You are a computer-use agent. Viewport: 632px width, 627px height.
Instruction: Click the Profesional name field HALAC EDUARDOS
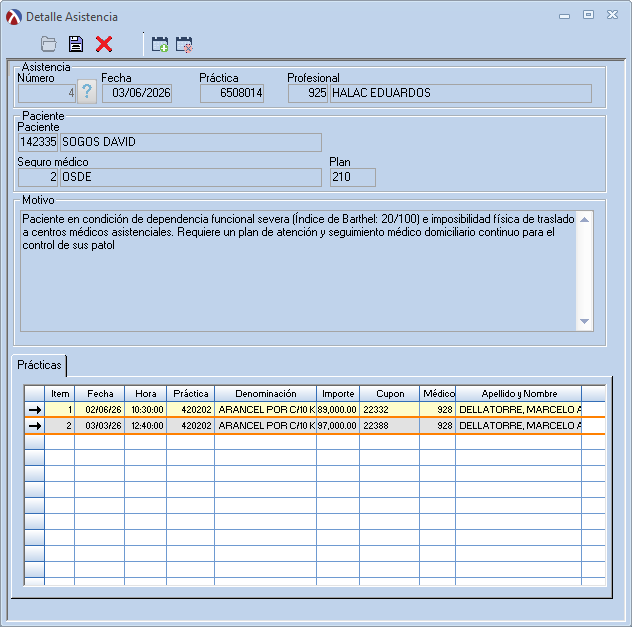click(461, 93)
